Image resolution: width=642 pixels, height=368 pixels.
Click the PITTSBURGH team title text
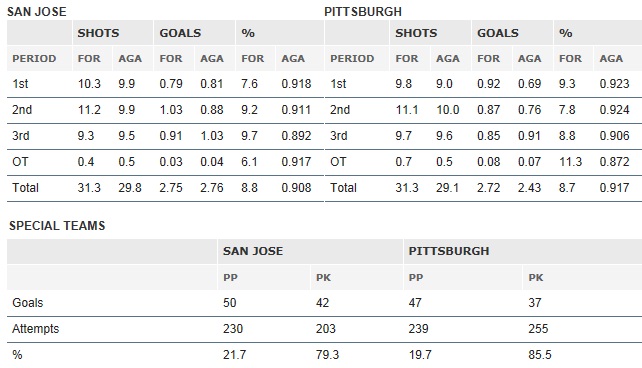pos(363,11)
